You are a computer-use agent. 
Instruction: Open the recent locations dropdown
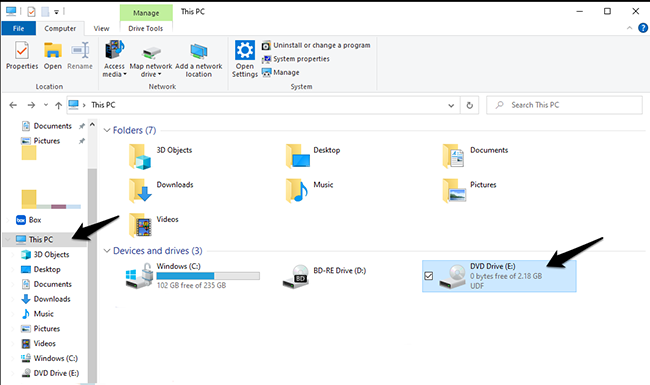pos(46,105)
